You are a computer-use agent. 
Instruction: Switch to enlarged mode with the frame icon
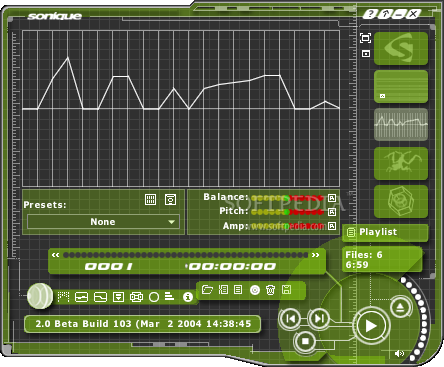366,38
